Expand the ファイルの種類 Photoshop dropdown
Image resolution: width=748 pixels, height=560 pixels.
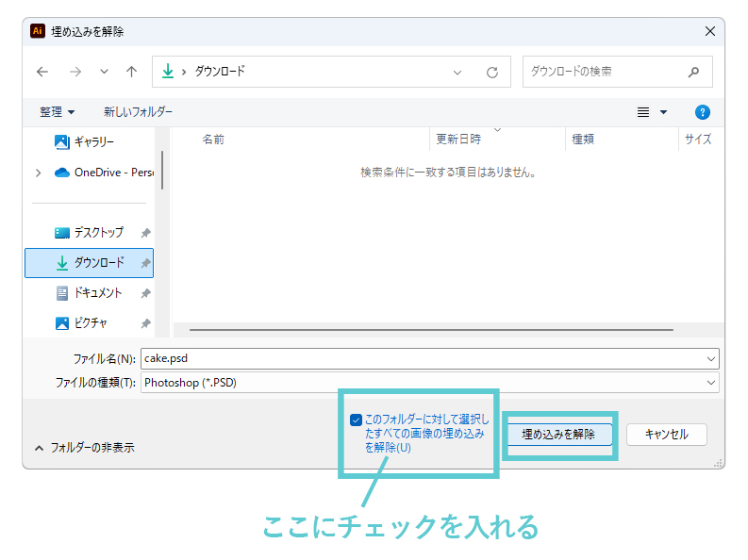tap(709, 383)
